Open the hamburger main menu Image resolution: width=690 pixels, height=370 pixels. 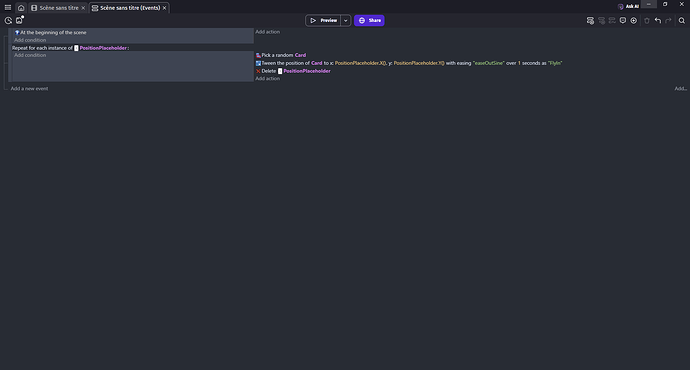click(x=8, y=7)
